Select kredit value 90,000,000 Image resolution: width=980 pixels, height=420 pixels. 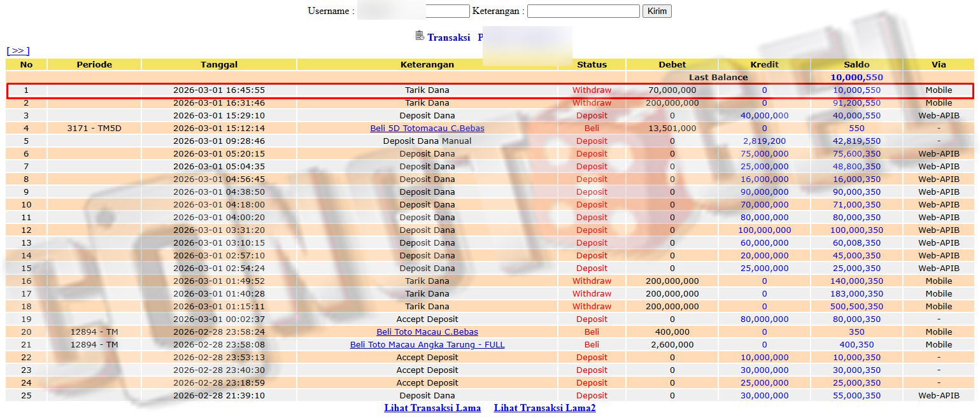(x=764, y=192)
